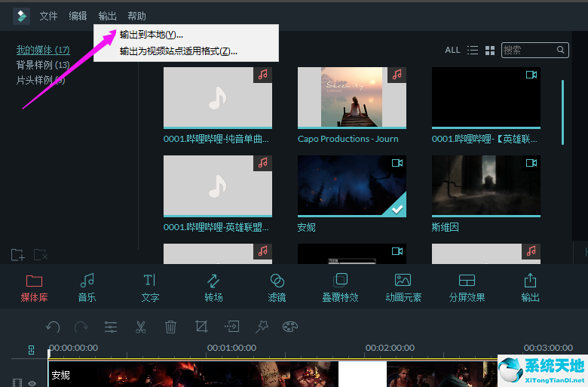The width and height of the screenshot is (588, 387).
Task: Click the camera badge on 斯维因 thumbnail
Action: tap(531, 163)
